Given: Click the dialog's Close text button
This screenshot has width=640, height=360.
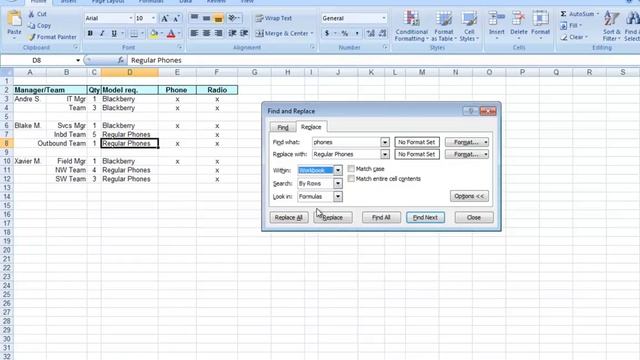Looking at the screenshot, I should [x=474, y=218].
